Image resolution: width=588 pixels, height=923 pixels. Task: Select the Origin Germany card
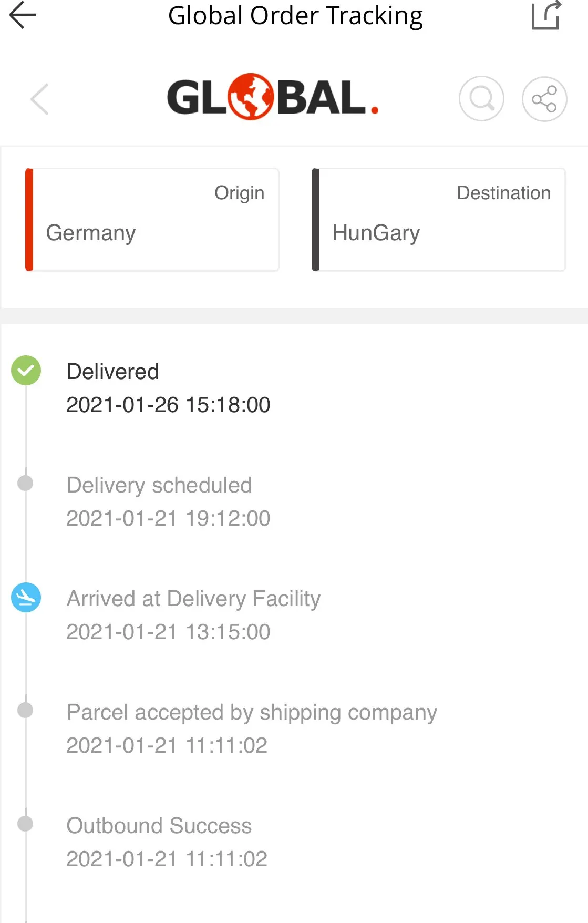pyautogui.click(x=152, y=220)
